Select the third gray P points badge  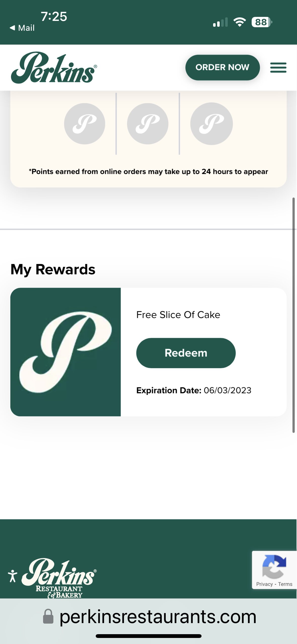point(212,124)
